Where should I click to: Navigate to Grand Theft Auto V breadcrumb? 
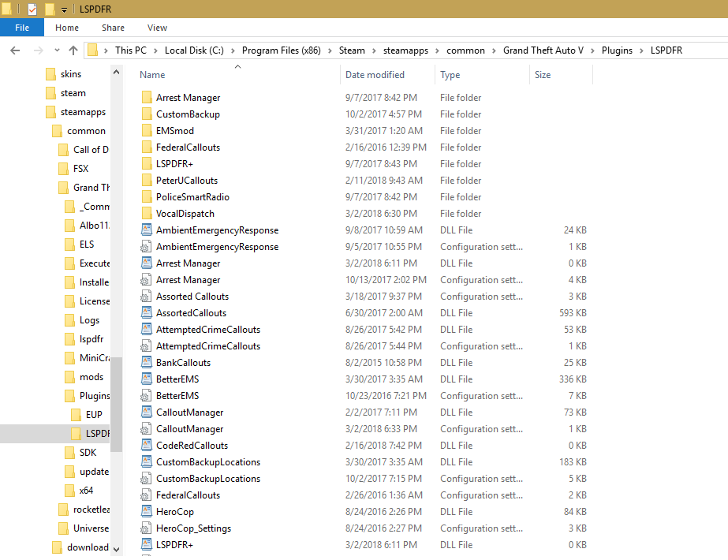(x=543, y=50)
